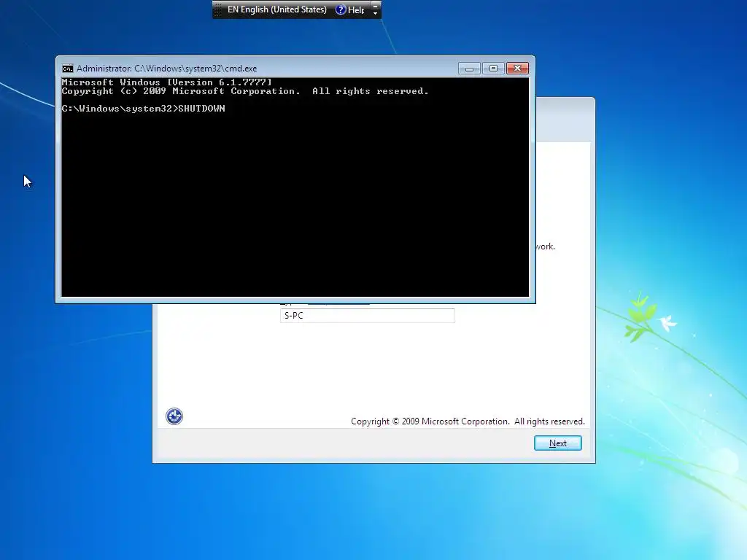Viewport: 747px width, 560px height.
Task: Close the cmd.exe window
Action: click(x=517, y=69)
